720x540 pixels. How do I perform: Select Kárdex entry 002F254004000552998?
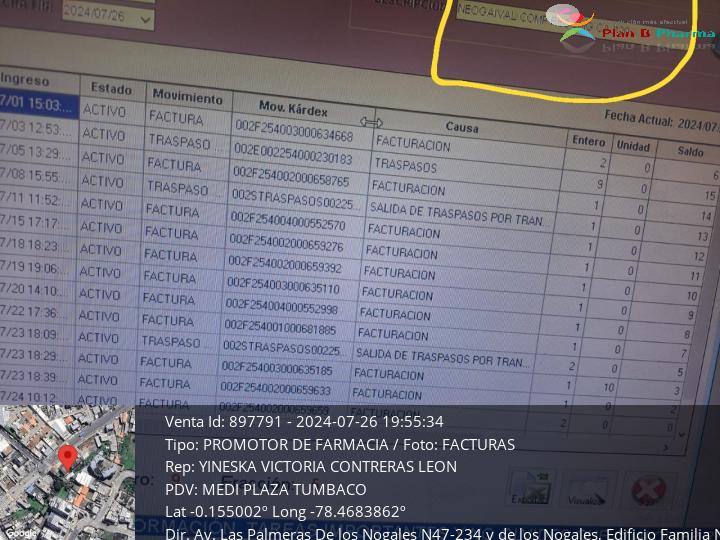point(281,306)
